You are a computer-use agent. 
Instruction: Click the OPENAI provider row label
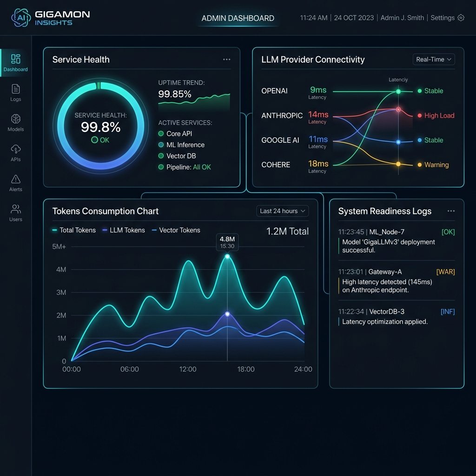[274, 91]
